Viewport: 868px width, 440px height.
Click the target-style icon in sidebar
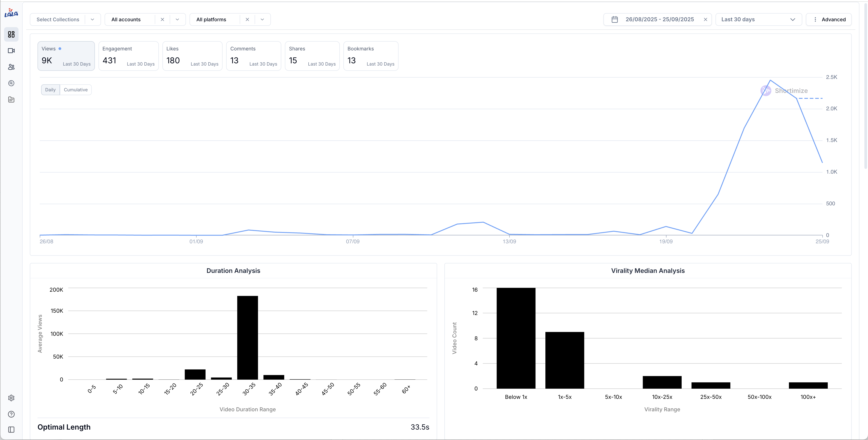pyautogui.click(x=11, y=83)
